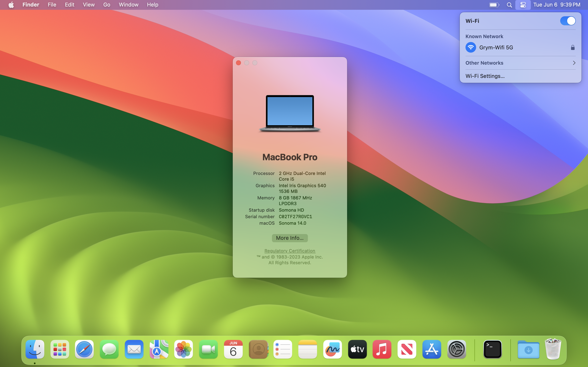Open the Downloads folder stack
The height and width of the screenshot is (367, 588).
(x=528, y=349)
